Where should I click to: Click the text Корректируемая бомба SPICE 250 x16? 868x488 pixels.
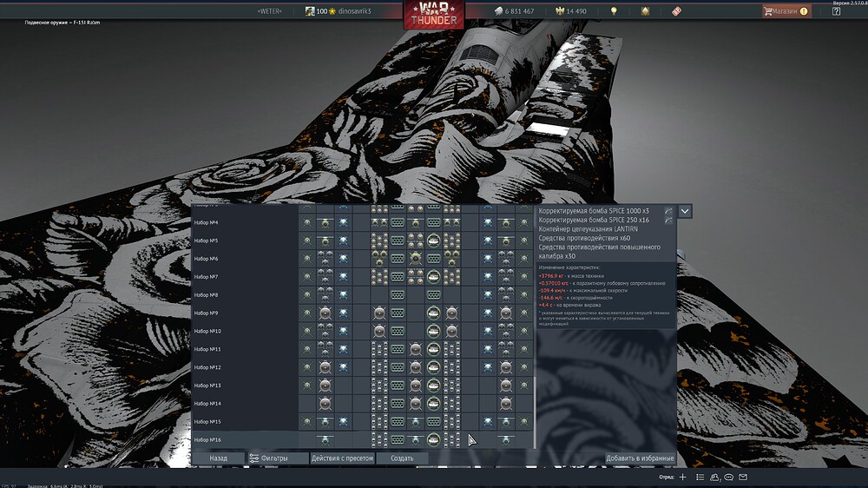tap(594, 220)
